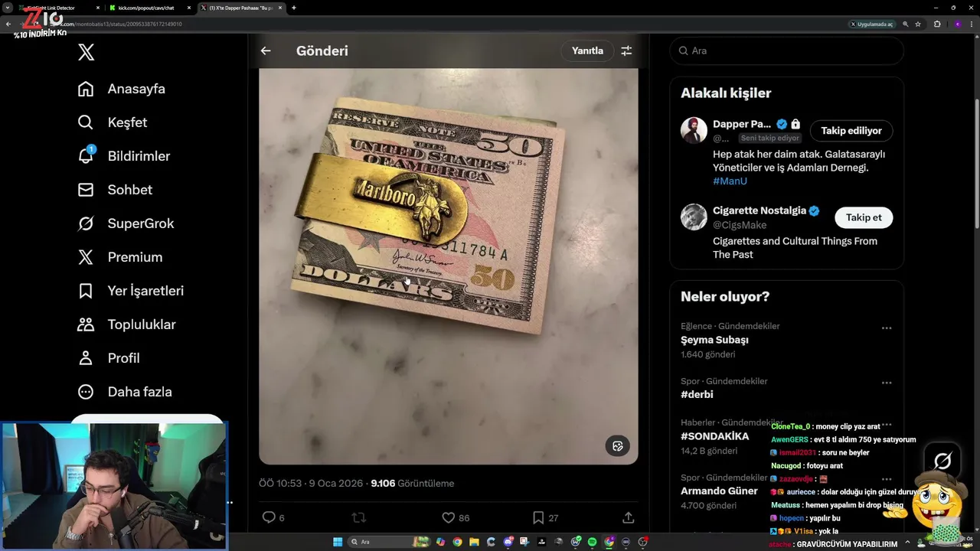980x551 pixels.
Task: Open the Chrome profile avatar
Action: pyautogui.click(x=957, y=24)
